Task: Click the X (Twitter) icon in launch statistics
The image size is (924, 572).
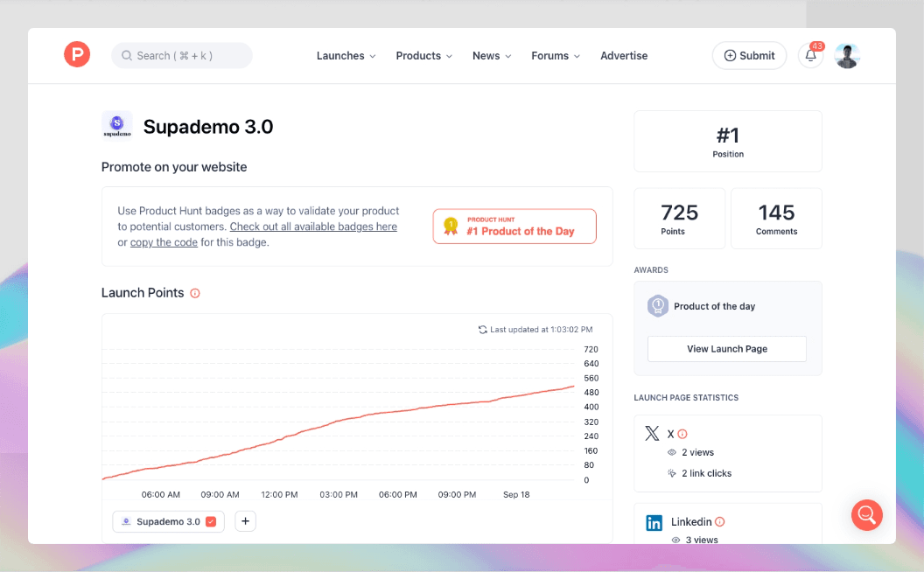Action: tap(652, 433)
